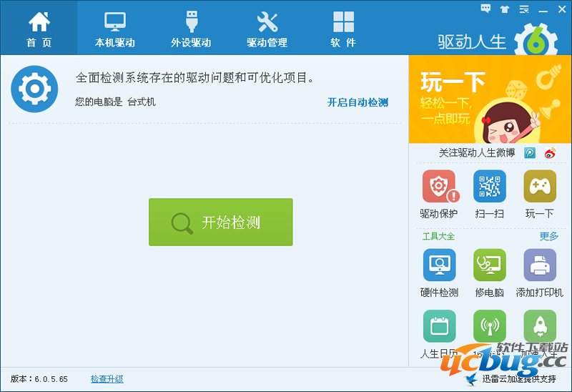This screenshot has width=572, height=392.
Task: Click the 版本:6.0.5.65 version text
Action: (x=39, y=379)
